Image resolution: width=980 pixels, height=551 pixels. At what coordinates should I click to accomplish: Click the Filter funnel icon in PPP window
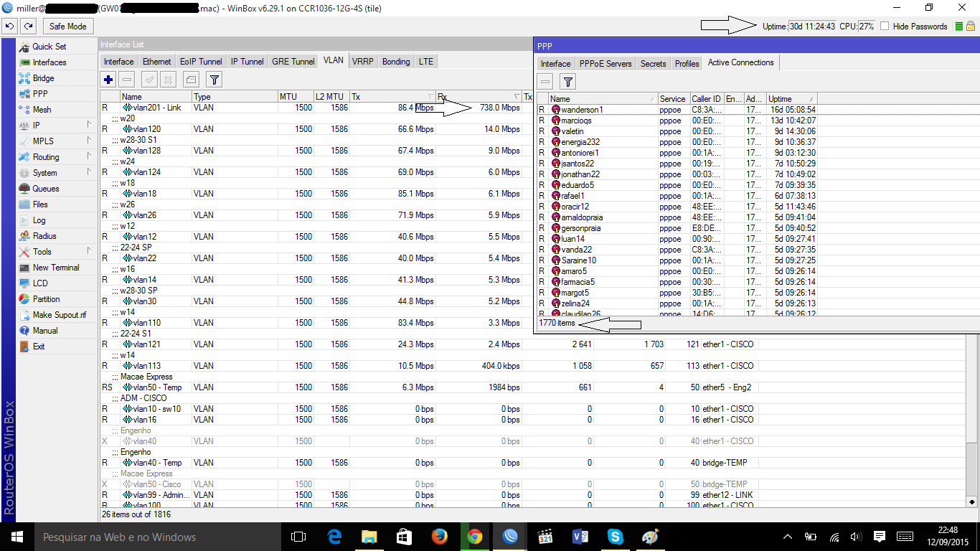(567, 82)
